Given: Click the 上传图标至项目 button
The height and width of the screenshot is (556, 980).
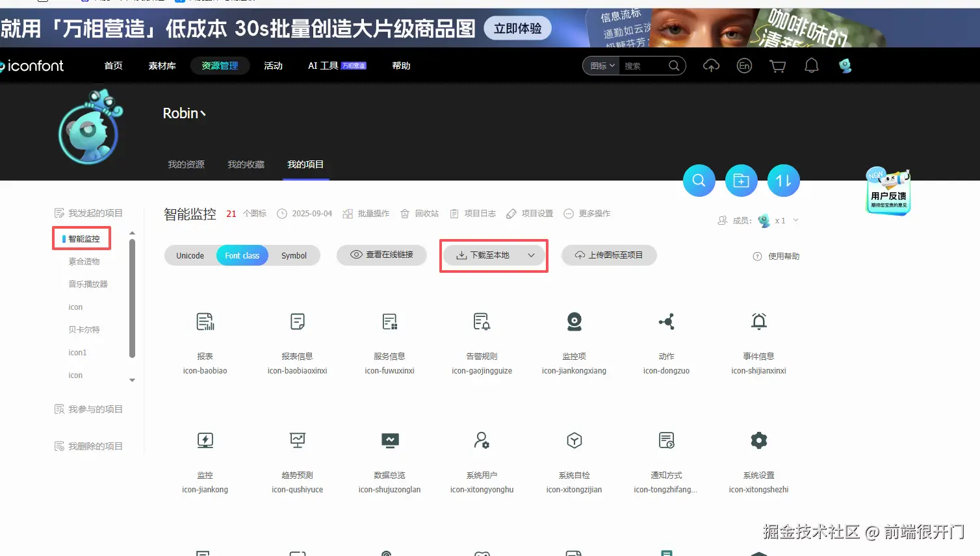Looking at the screenshot, I should (x=609, y=255).
